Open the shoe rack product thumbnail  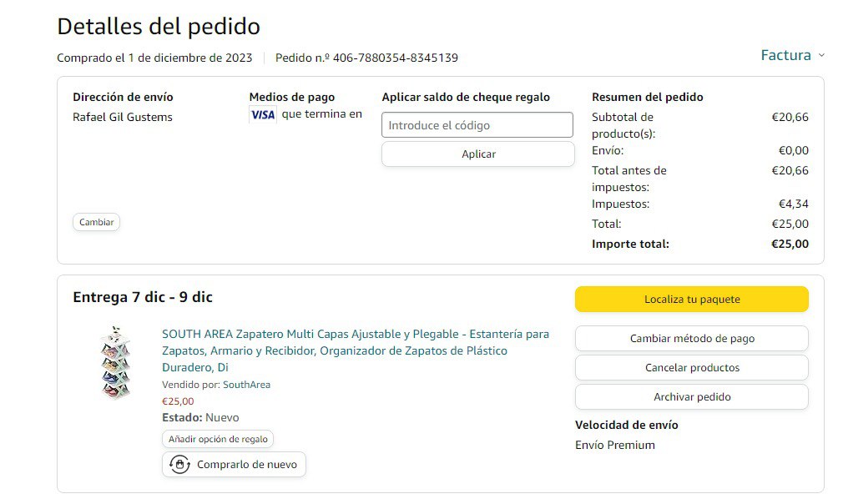tap(115, 362)
